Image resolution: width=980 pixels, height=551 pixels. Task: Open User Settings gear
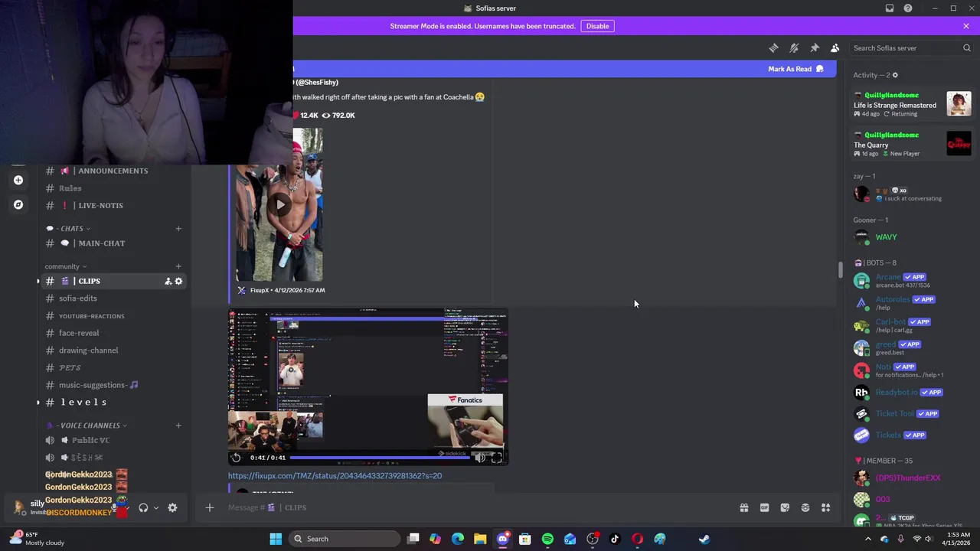(x=172, y=507)
